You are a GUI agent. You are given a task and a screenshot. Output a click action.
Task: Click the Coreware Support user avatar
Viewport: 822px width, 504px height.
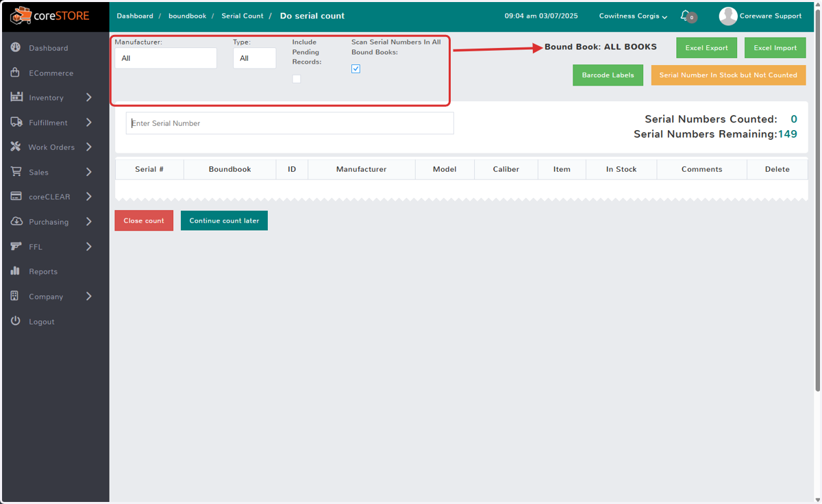tap(728, 16)
